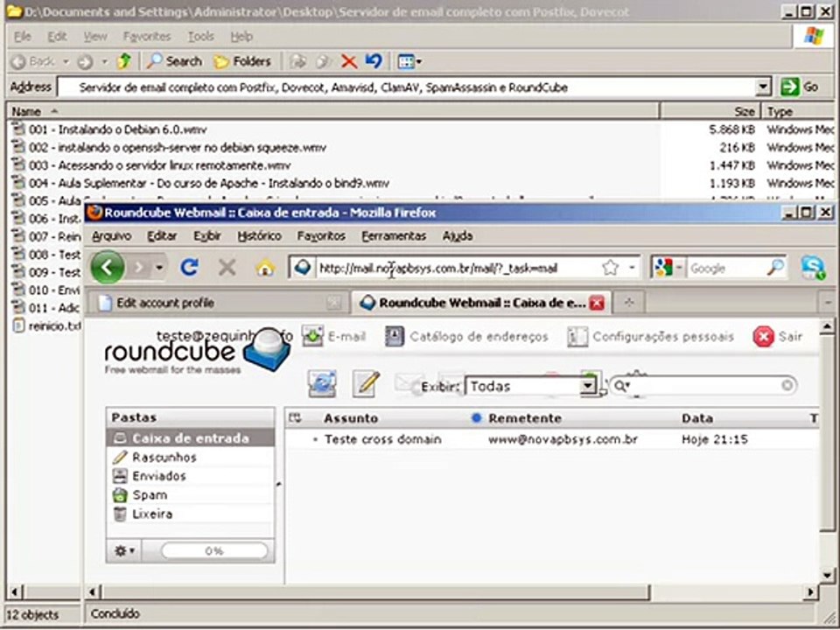Open Ferramentas menu in Firefox
The height and width of the screenshot is (630, 840).
pos(394,235)
